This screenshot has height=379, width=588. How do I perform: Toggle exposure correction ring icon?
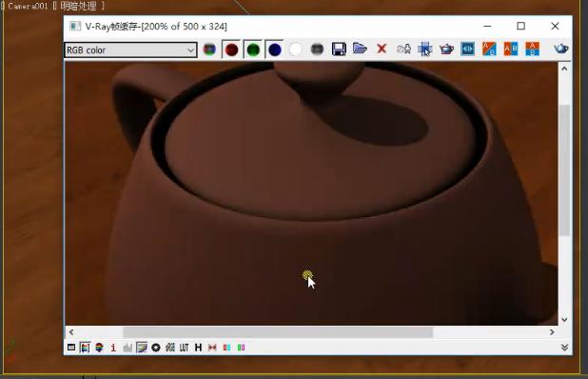click(x=156, y=348)
